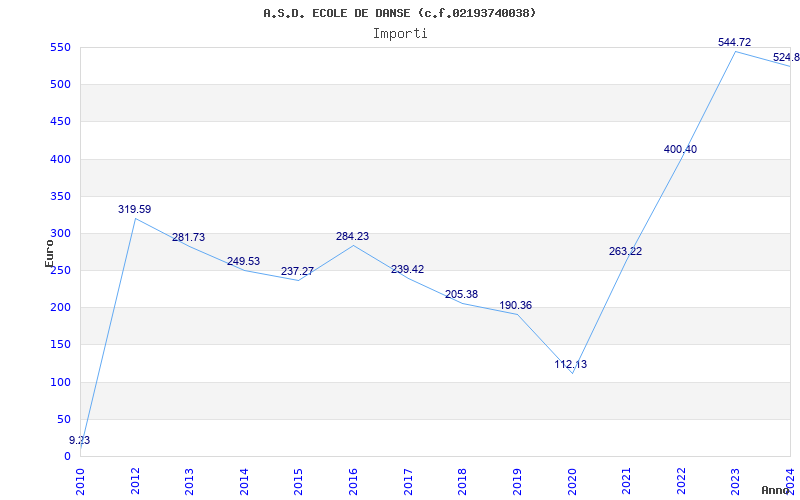Click the 2022 year axis label
Screen dimensions: 800x500
click(x=681, y=482)
